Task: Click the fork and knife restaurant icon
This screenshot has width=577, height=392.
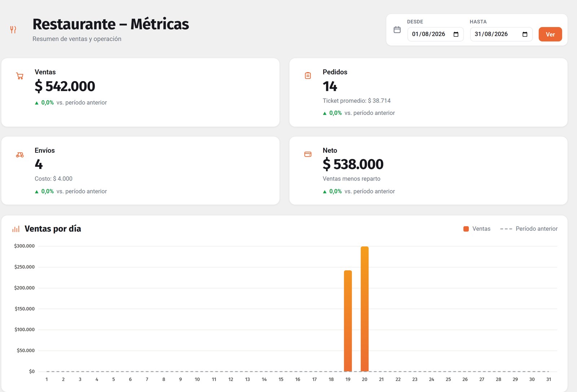Action: (x=13, y=30)
